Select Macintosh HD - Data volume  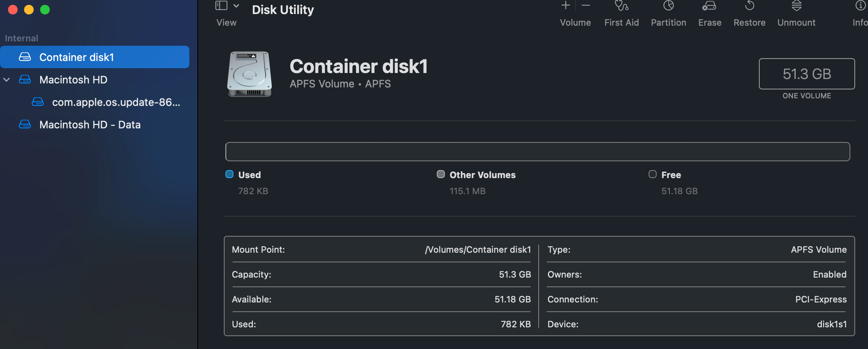coord(90,124)
